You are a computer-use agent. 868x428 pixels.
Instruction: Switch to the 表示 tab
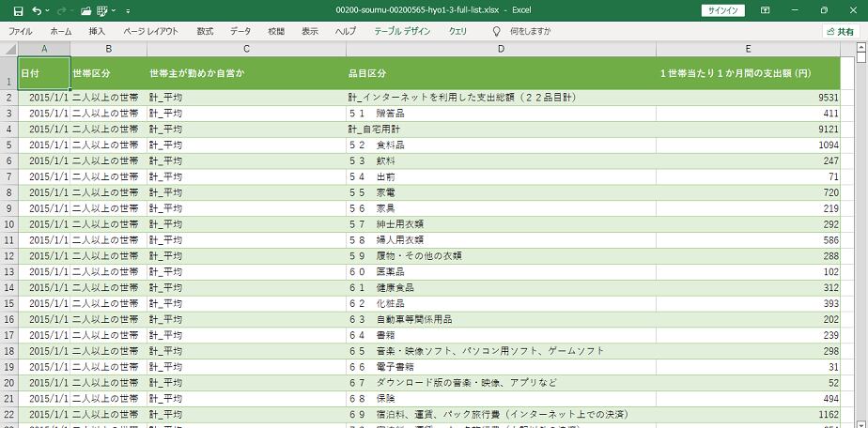[310, 32]
